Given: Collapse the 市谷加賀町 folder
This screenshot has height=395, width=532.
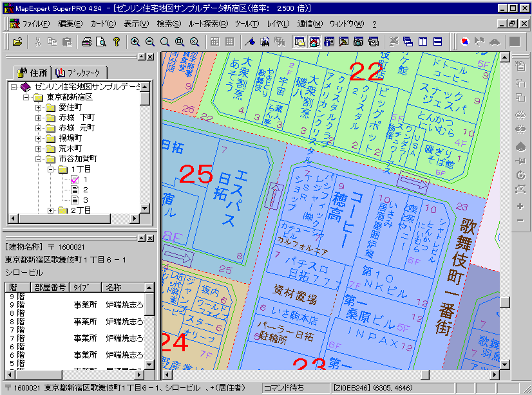Looking at the screenshot, I should [39, 159].
